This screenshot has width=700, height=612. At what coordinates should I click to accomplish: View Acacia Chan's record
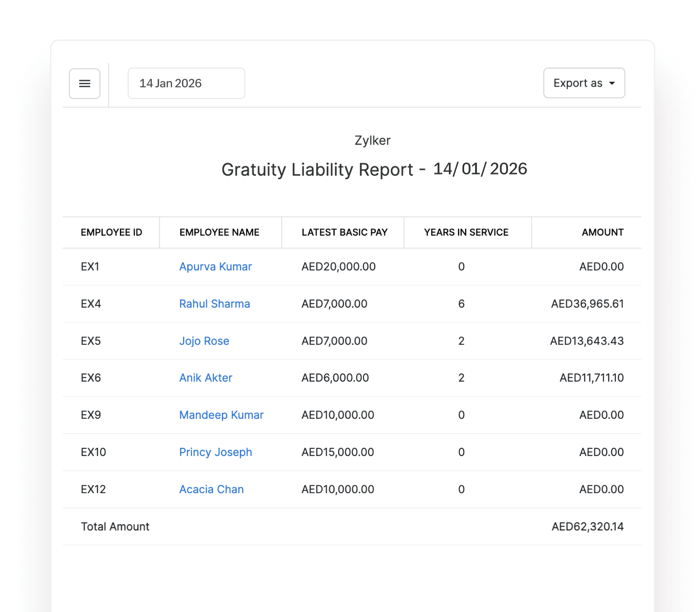click(211, 489)
